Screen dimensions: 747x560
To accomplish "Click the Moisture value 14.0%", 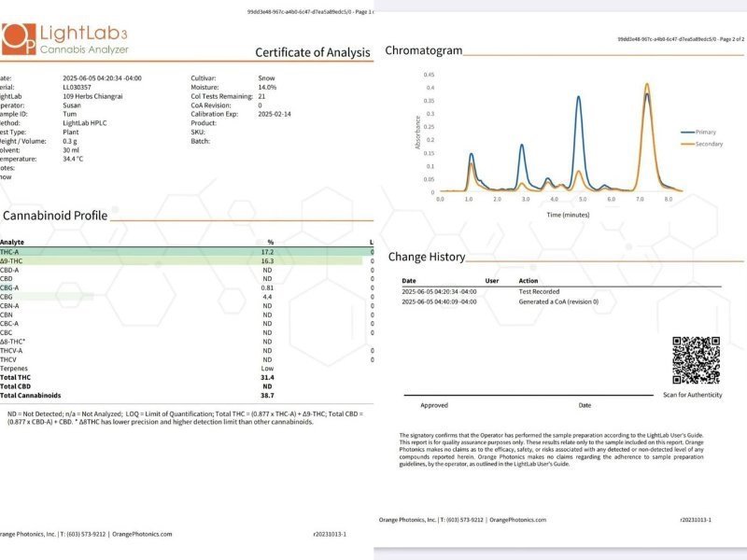I will click(267, 87).
